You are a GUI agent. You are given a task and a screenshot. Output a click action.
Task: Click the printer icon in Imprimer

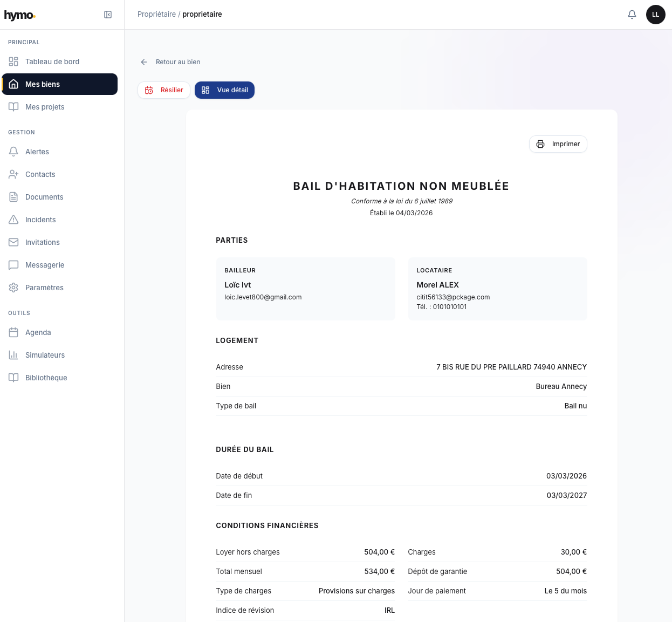tap(540, 144)
